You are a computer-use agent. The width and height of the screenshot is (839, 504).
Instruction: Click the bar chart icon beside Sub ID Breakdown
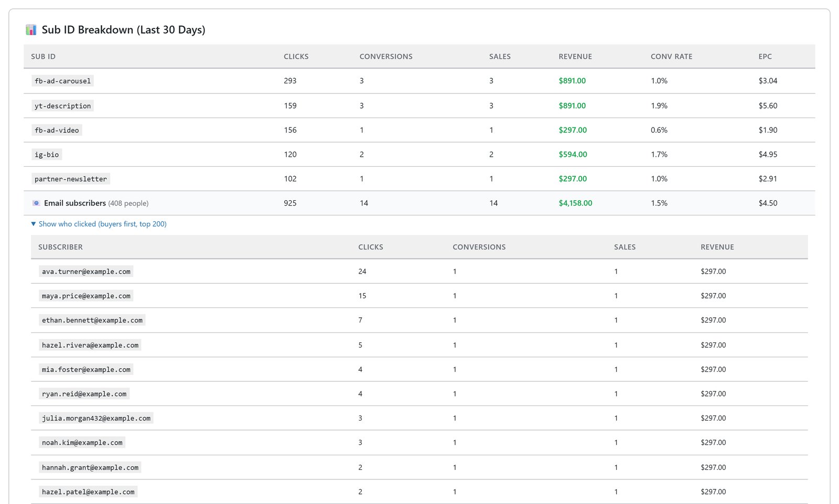coord(31,30)
